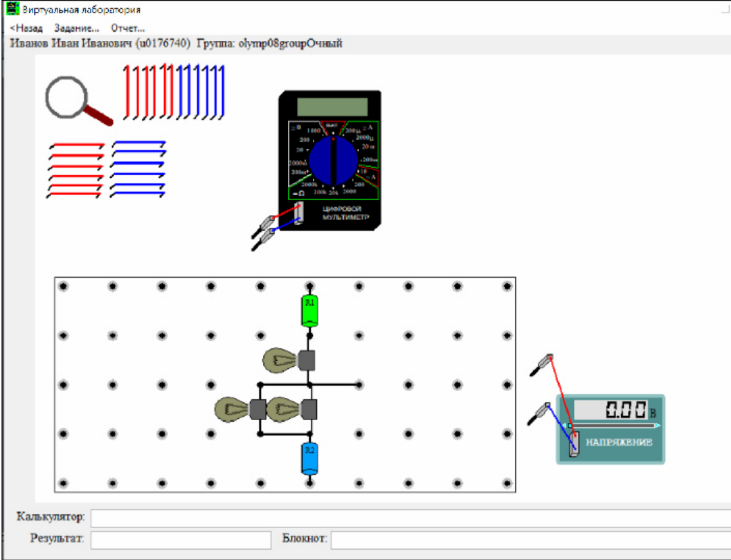Select the top red horizontal wire
The width and height of the screenshot is (731, 560).
click(x=77, y=145)
